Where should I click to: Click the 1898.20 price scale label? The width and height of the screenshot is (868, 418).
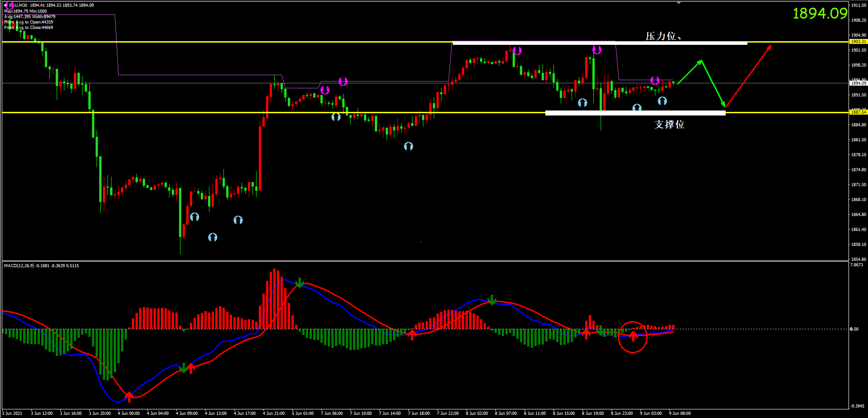pyautogui.click(x=858, y=65)
